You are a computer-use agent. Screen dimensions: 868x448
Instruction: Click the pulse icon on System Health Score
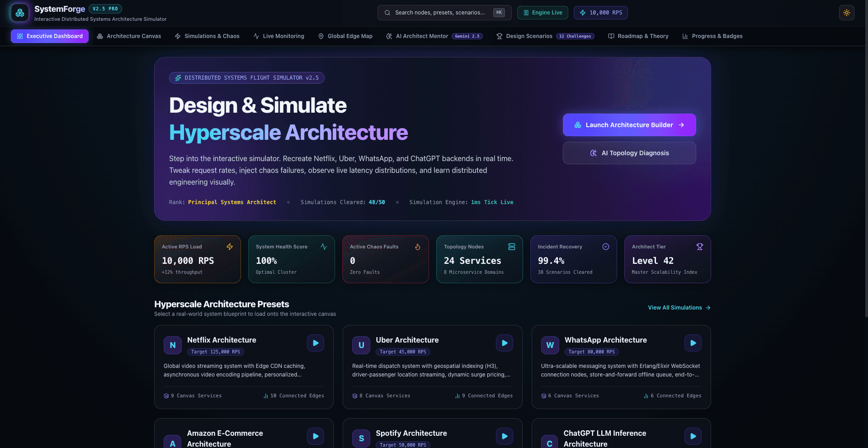click(324, 247)
